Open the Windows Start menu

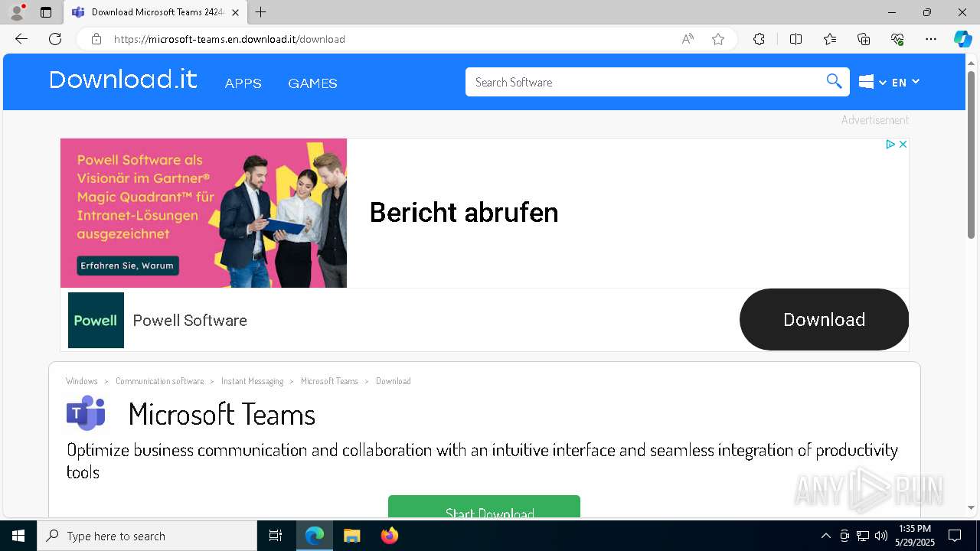tap(18, 536)
